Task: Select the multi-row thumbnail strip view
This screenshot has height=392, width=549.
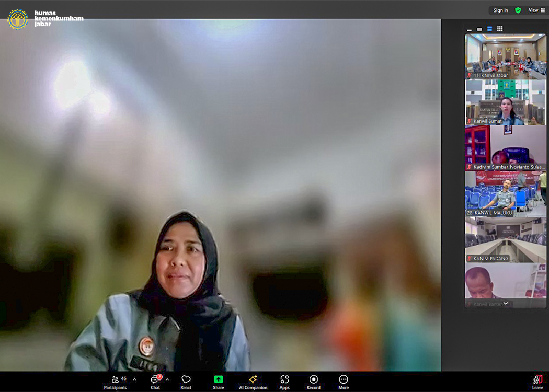Action: click(489, 29)
